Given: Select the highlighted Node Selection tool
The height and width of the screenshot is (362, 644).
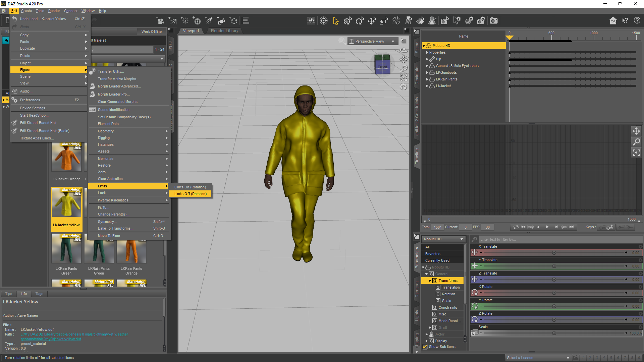Looking at the screenshot, I should point(336,21).
